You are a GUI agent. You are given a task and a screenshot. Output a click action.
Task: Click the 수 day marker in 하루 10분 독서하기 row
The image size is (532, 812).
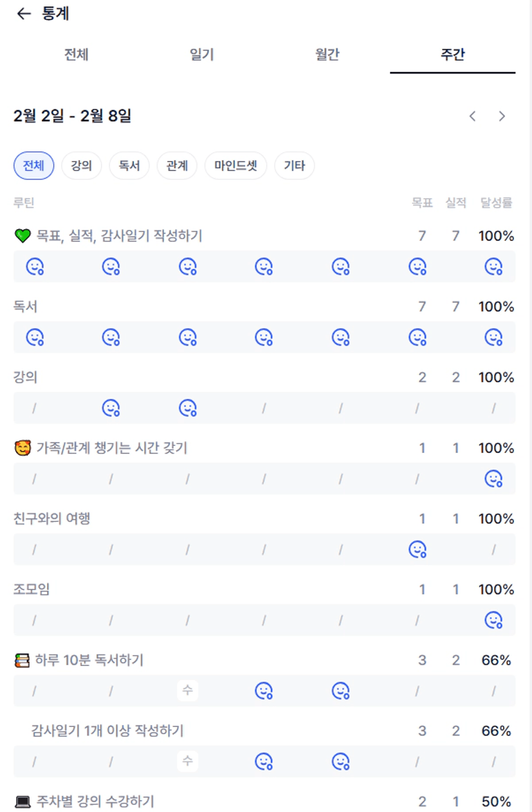187,691
